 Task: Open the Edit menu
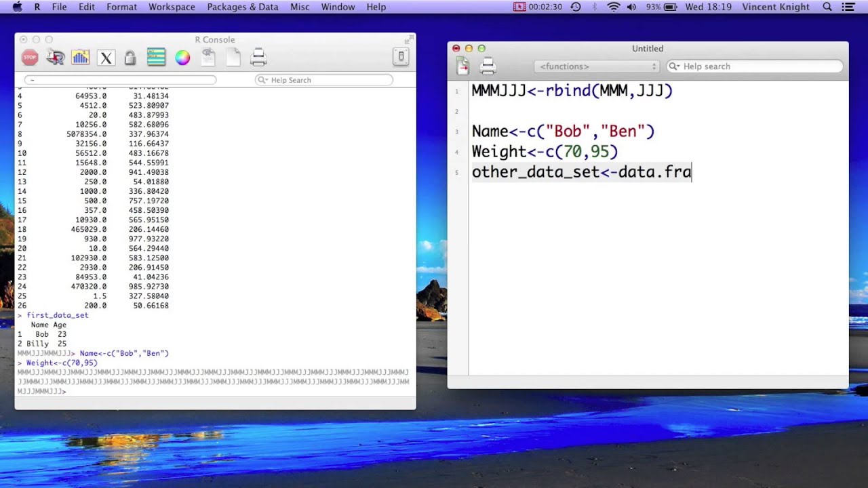coord(87,7)
